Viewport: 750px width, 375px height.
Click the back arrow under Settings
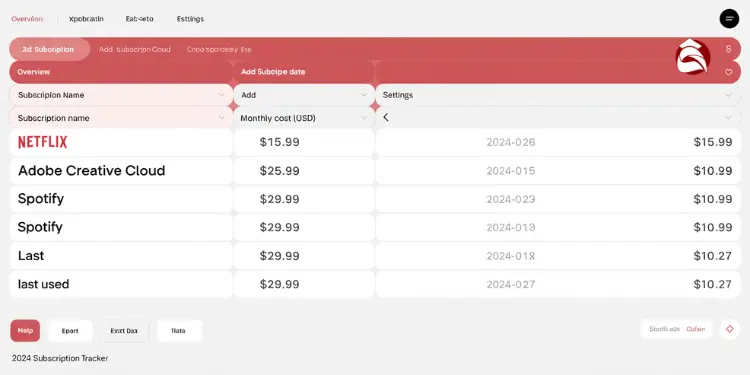(x=386, y=117)
